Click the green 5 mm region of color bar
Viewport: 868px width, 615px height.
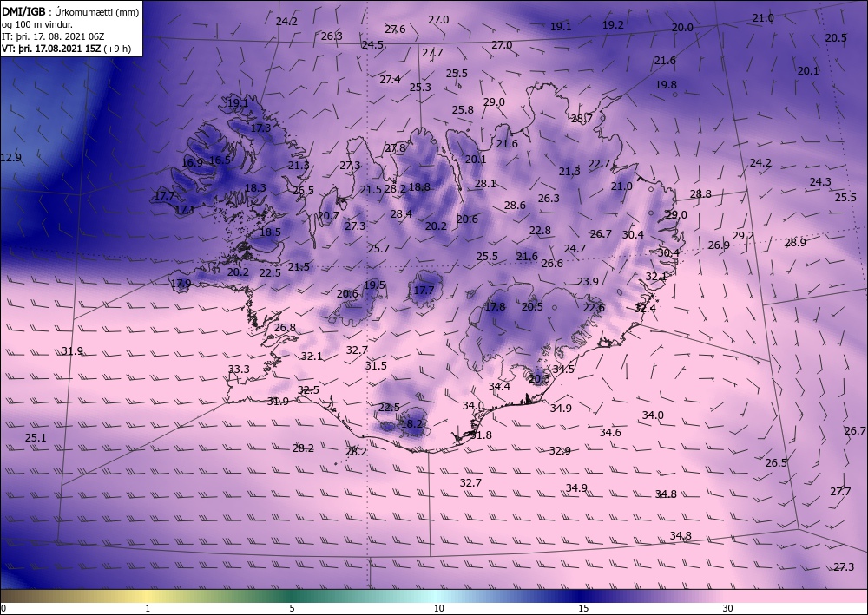(293, 596)
